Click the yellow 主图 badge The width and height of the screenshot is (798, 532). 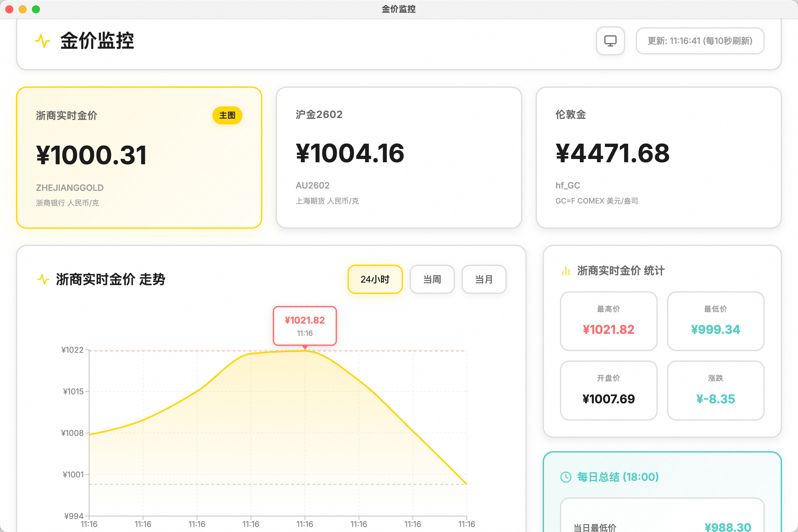tap(227, 115)
